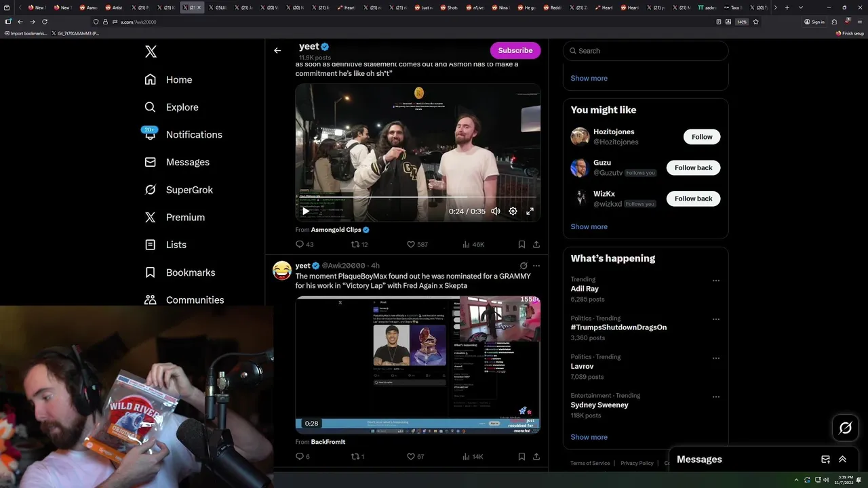Open Lavrov trending topic
Image resolution: width=868 pixels, height=488 pixels.
click(x=583, y=366)
